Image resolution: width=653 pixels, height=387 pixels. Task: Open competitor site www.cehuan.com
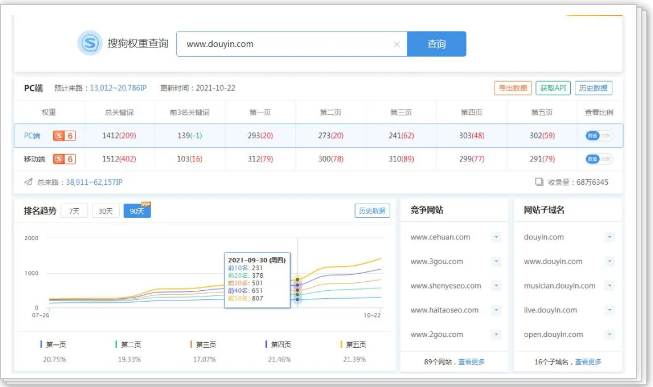440,237
